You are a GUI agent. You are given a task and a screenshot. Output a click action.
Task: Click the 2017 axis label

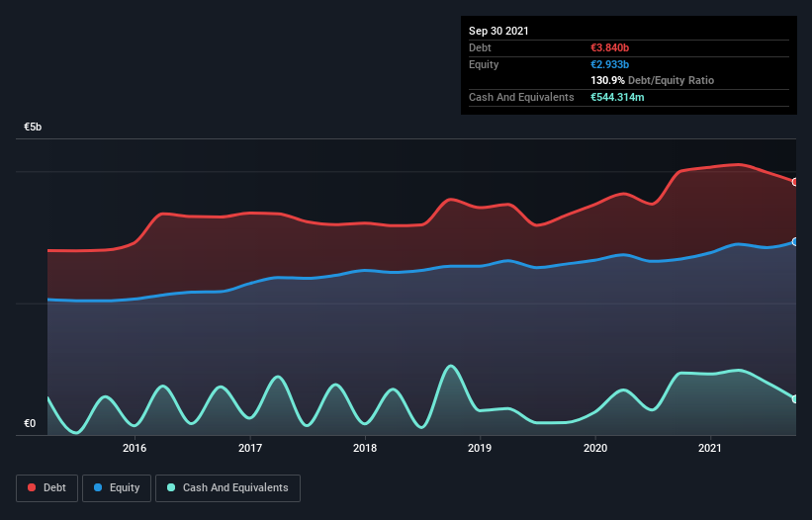pos(250,448)
